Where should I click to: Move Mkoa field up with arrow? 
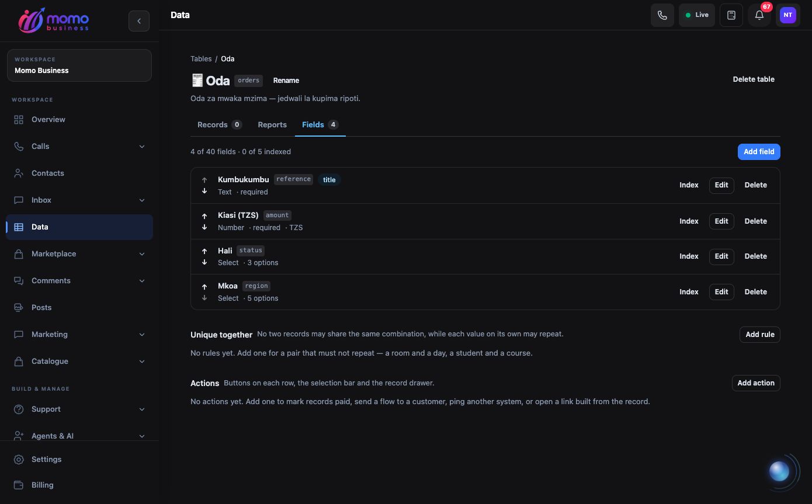(204, 287)
